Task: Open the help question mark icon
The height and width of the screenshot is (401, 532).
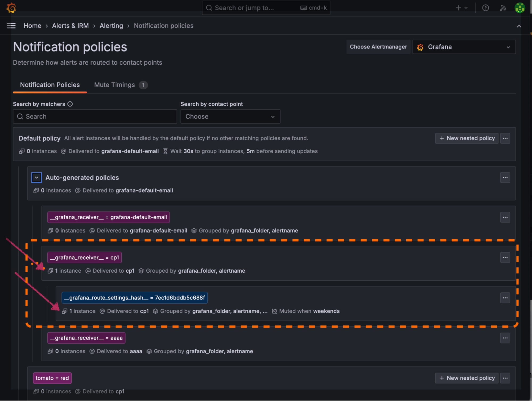Action: tap(485, 8)
